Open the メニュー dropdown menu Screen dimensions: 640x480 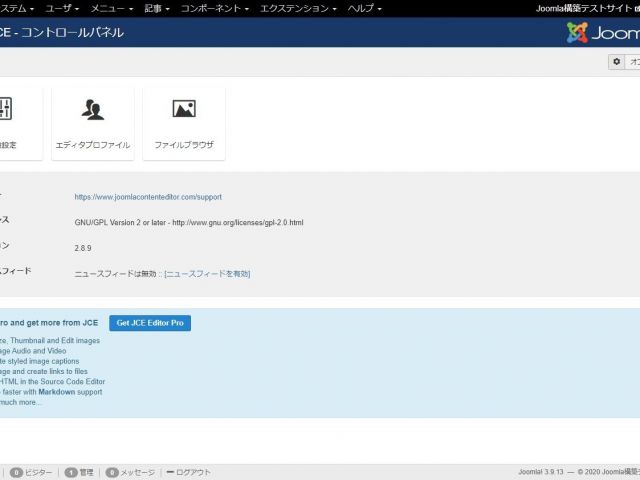click(x=111, y=8)
